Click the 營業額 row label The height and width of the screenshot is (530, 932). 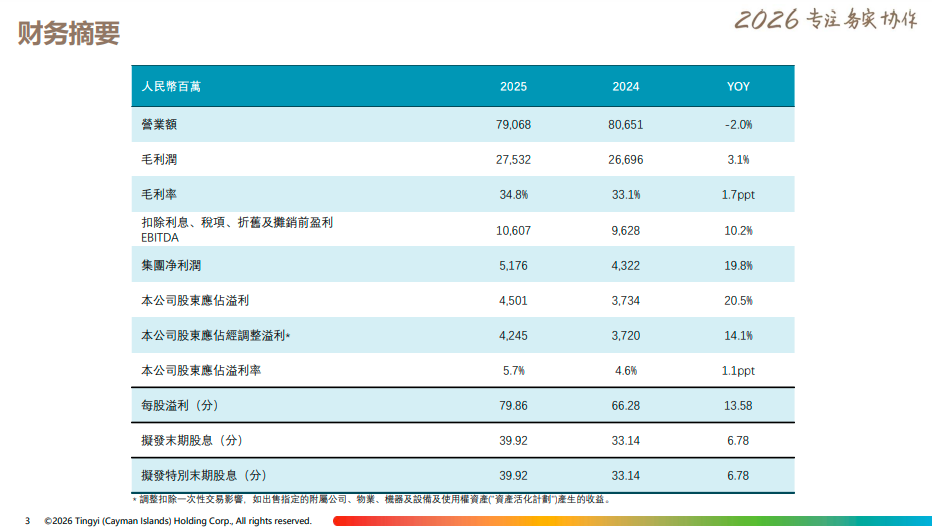coord(160,124)
